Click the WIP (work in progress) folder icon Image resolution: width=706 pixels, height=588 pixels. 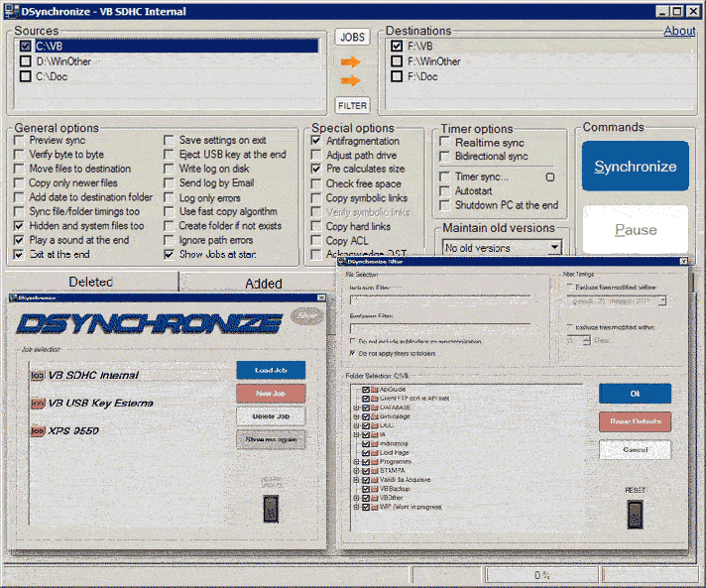(x=375, y=507)
